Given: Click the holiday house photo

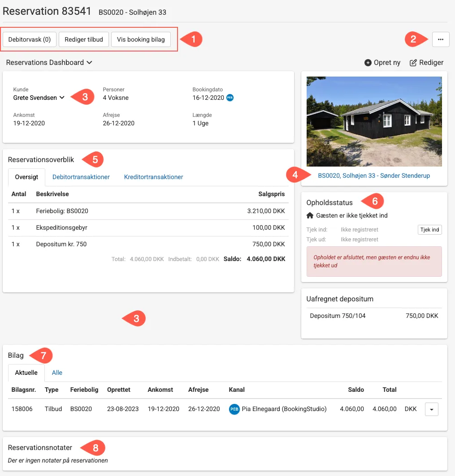Looking at the screenshot, I should pyautogui.click(x=374, y=121).
